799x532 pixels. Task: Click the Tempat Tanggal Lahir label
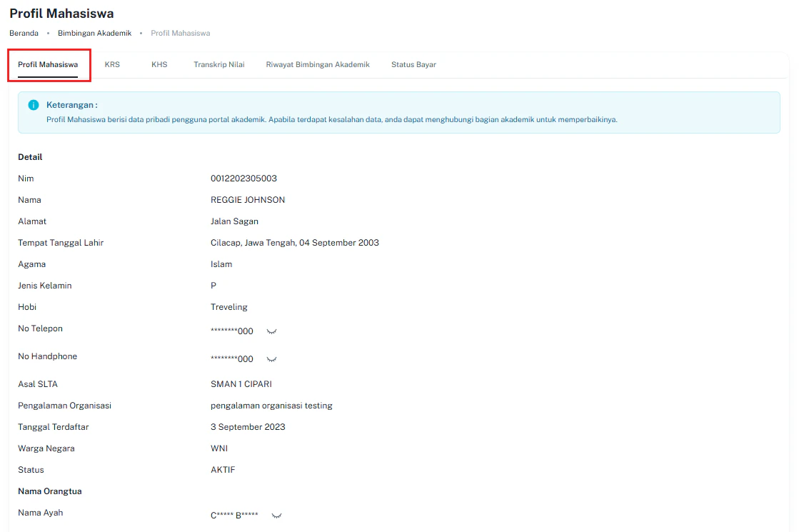[x=61, y=243]
